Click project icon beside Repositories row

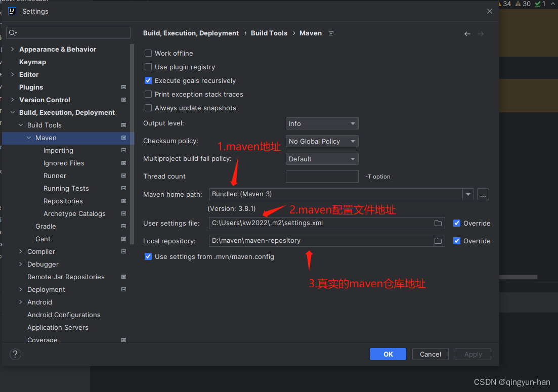[x=123, y=201]
